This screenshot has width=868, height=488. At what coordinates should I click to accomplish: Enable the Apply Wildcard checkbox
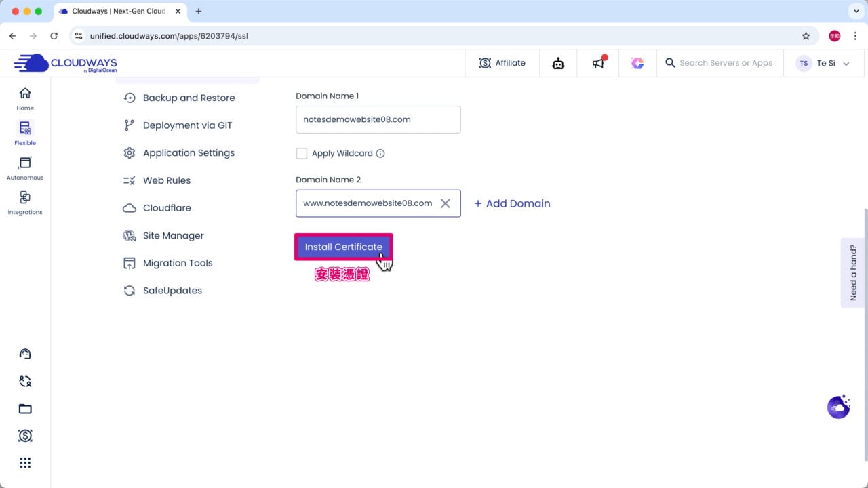tap(302, 154)
